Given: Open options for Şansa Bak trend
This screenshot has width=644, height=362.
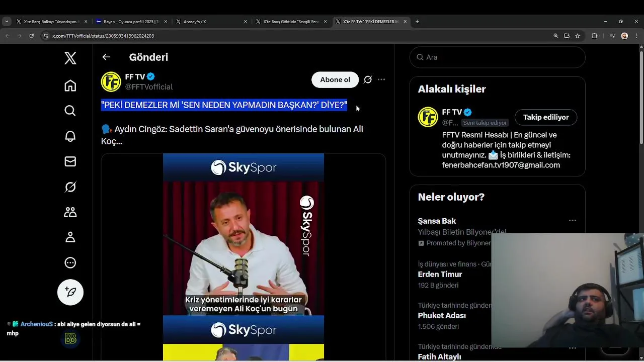Looking at the screenshot, I should click(573, 221).
